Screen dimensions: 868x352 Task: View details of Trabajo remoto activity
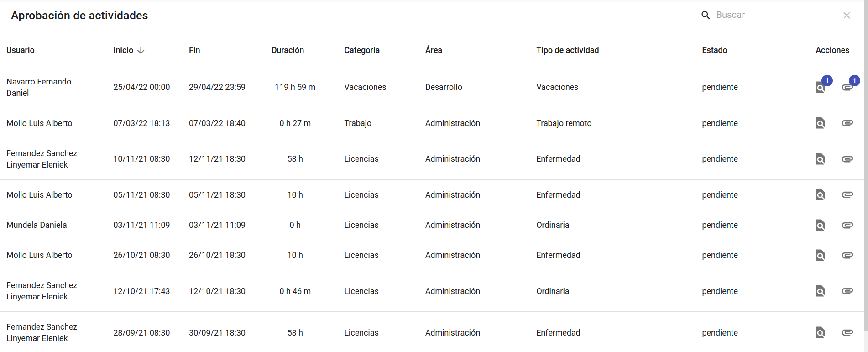coord(820,123)
